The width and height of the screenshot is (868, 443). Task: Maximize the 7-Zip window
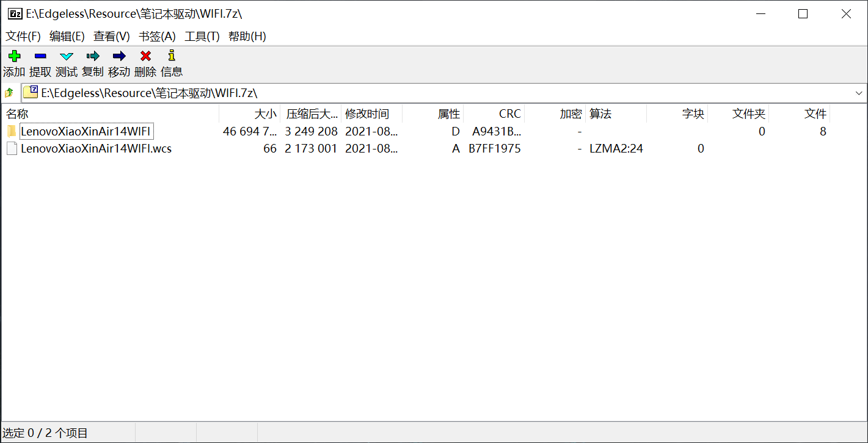click(x=803, y=14)
